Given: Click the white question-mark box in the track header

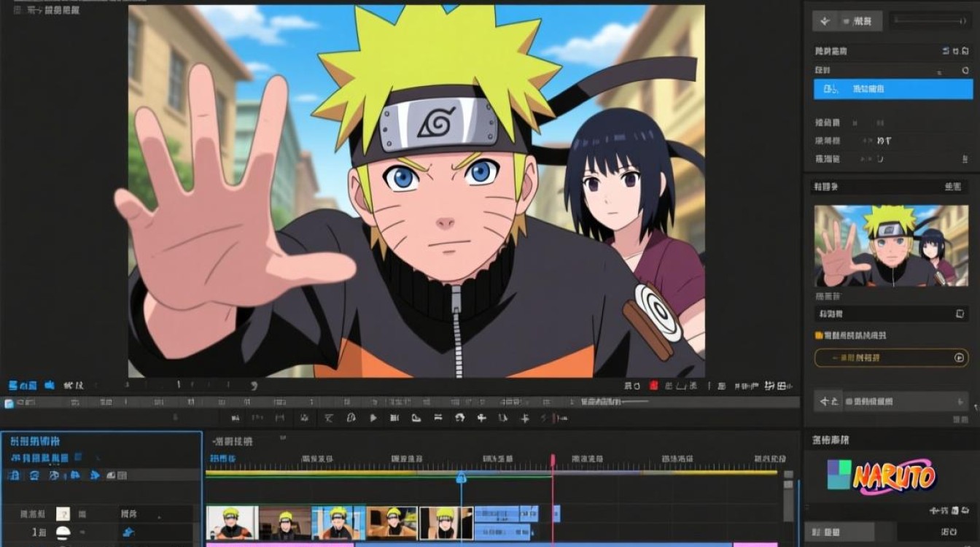Looking at the screenshot, I should [x=63, y=513].
